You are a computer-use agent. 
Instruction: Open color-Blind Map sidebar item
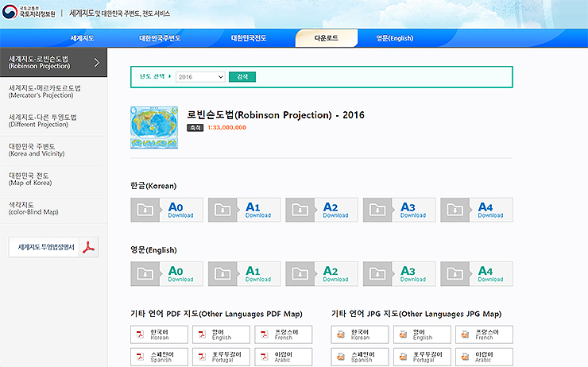coord(53,208)
